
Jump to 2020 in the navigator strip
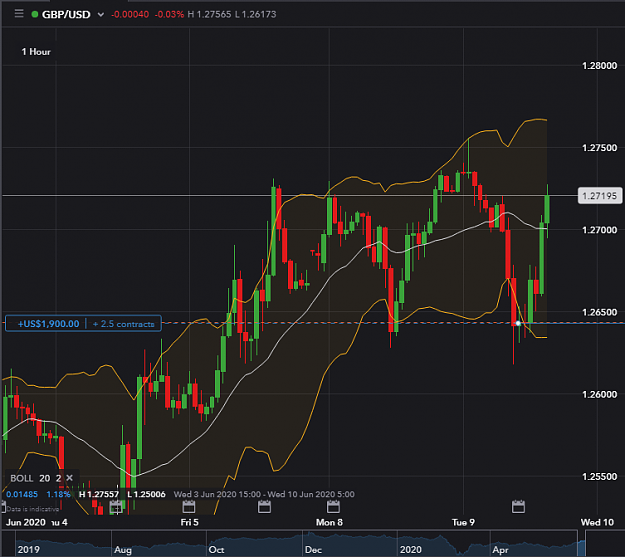[411, 550]
